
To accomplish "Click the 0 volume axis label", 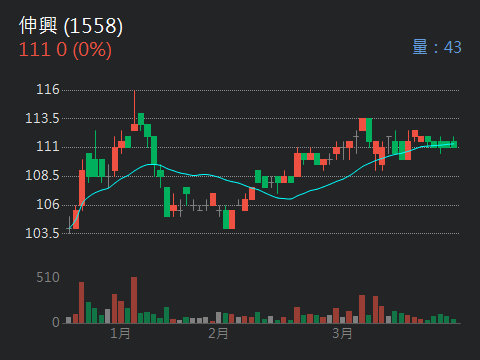I will pyautogui.click(x=56, y=322).
